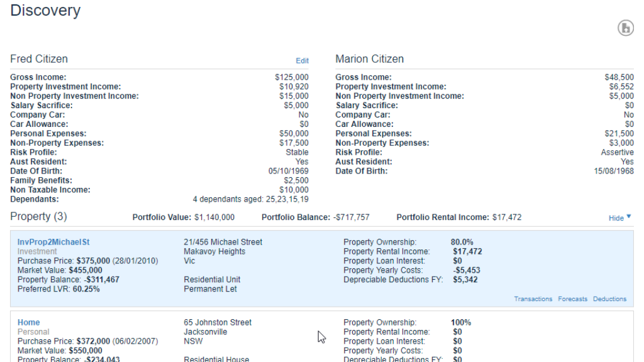This screenshot has width=644, height=362.
Task: Click the building report icon top right
Action: click(x=626, y=28)
